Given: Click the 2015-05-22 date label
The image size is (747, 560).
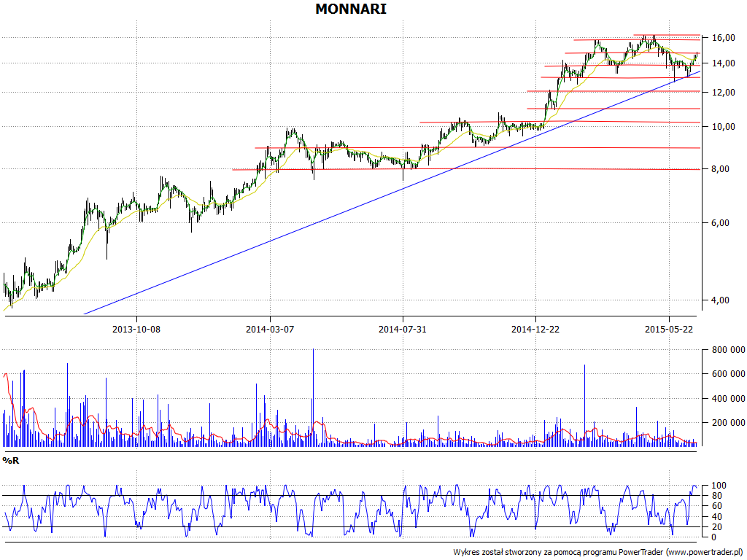Looking at the screenshot, I should click(x=669, y=329).
